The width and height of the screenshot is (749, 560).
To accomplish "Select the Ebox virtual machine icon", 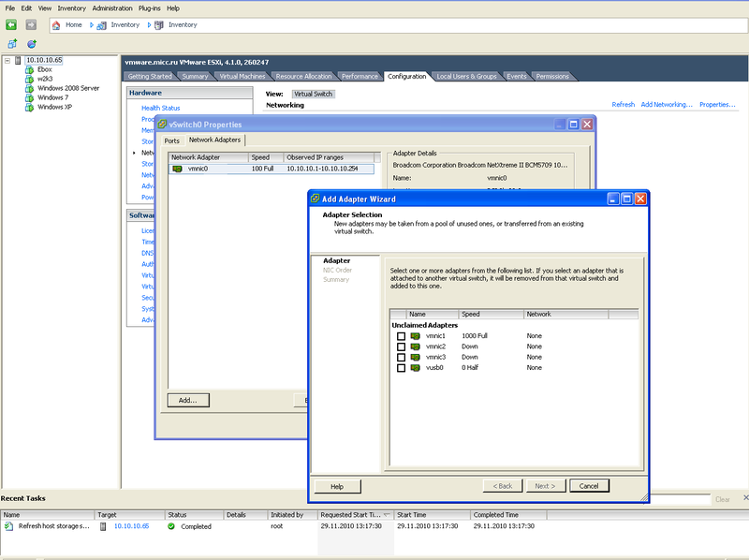I will 30,69.
